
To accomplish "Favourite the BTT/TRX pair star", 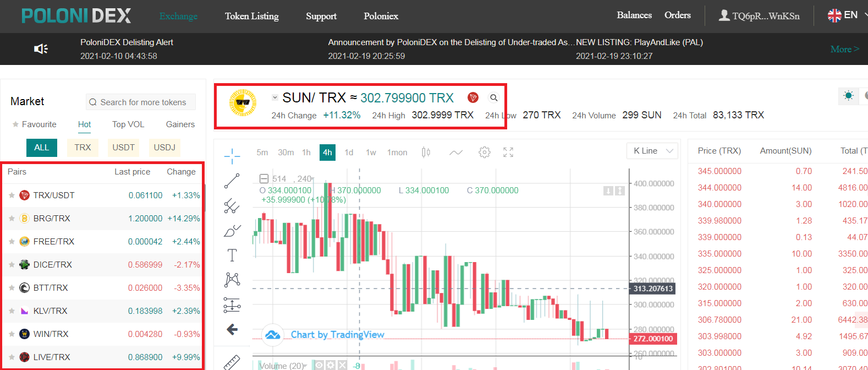I will coord(12,288).
